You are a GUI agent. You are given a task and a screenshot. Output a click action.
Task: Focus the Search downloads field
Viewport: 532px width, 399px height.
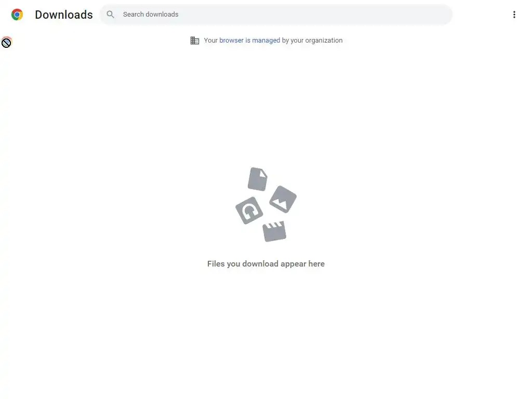coord(276,14)
